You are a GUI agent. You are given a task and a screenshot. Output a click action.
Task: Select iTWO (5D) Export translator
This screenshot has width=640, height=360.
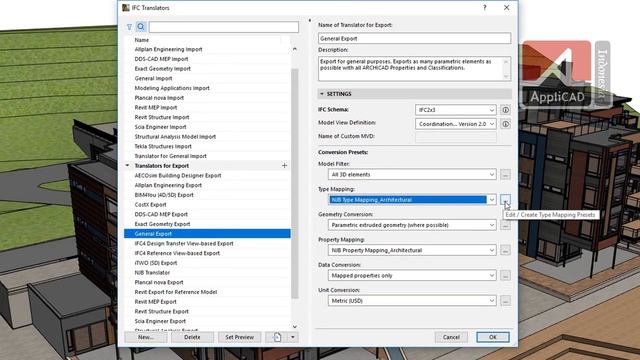[x=207, y=263]
